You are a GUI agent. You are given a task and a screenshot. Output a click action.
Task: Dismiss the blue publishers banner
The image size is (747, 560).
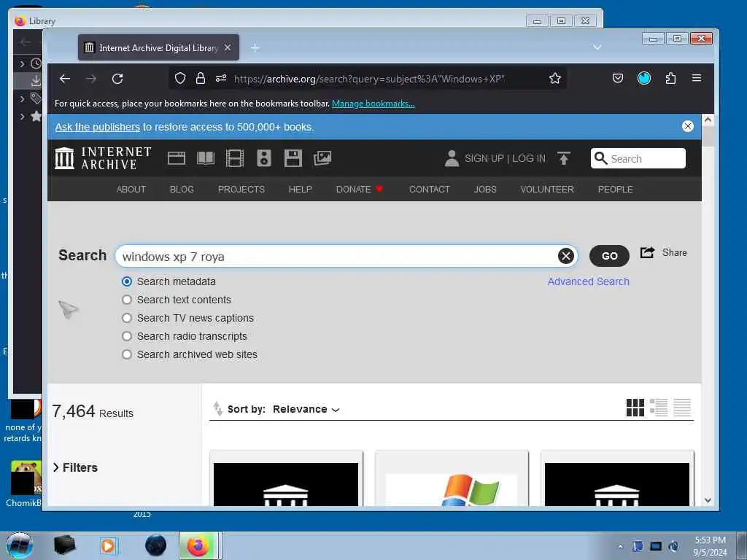click(687, 126)
